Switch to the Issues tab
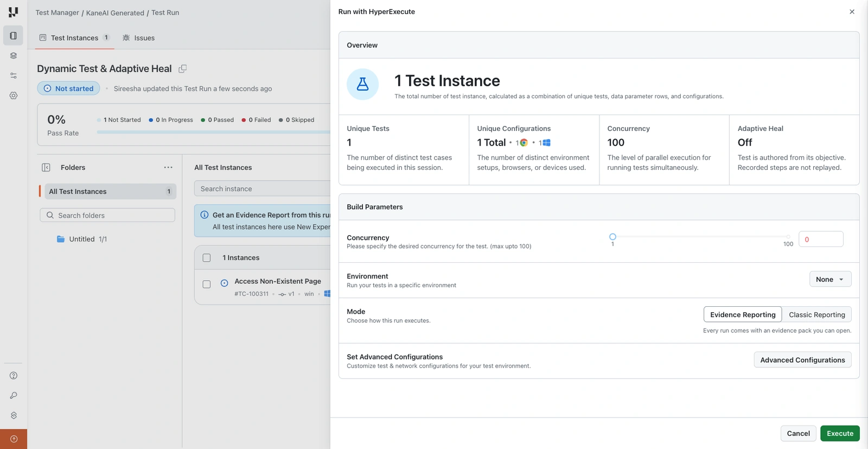 138,38
